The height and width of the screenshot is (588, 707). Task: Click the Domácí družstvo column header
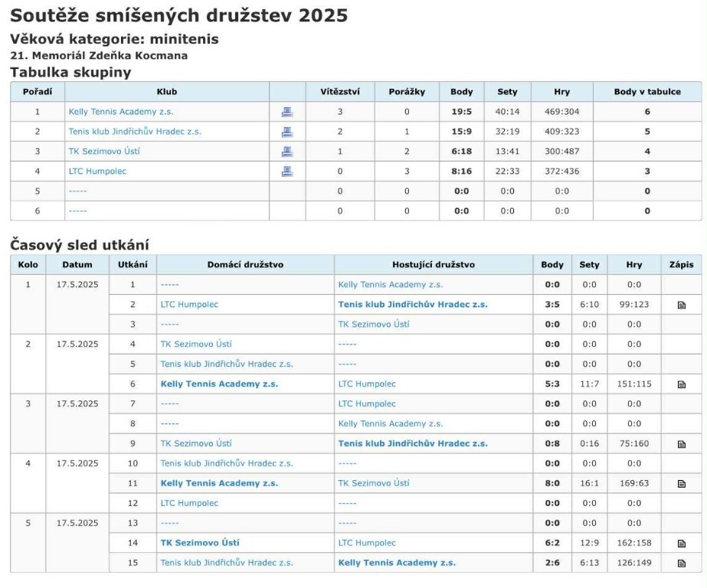tap(245, 264)
